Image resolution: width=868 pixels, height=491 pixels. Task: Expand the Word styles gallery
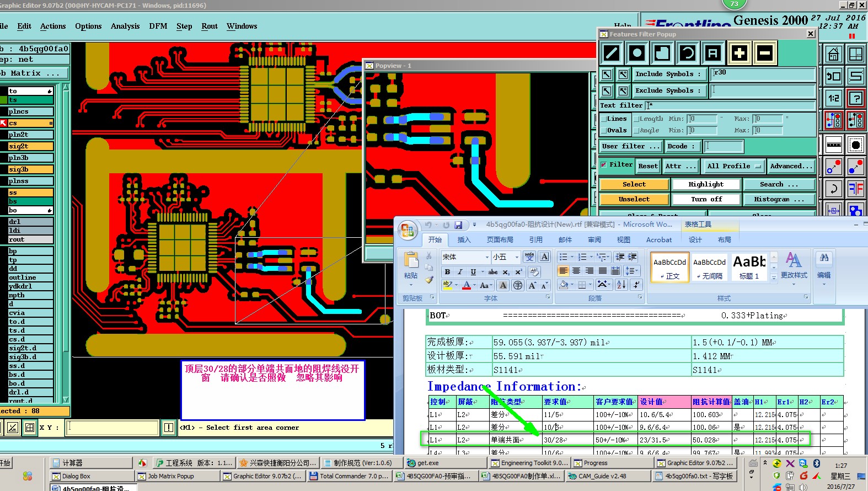[774, 279]
